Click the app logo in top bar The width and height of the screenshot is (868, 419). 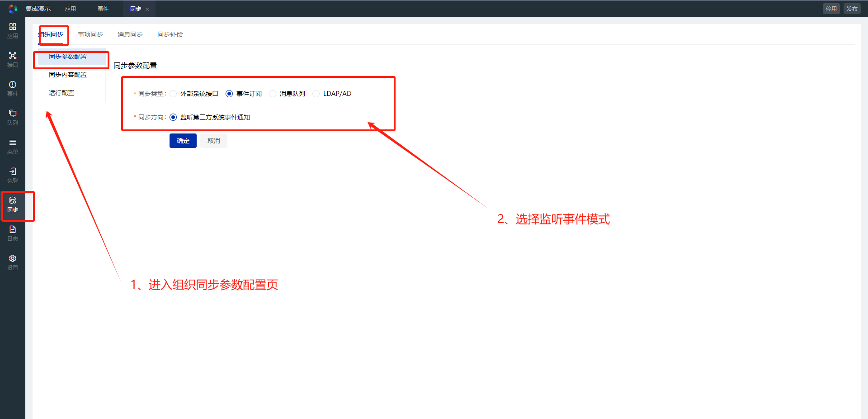(13, 9)
